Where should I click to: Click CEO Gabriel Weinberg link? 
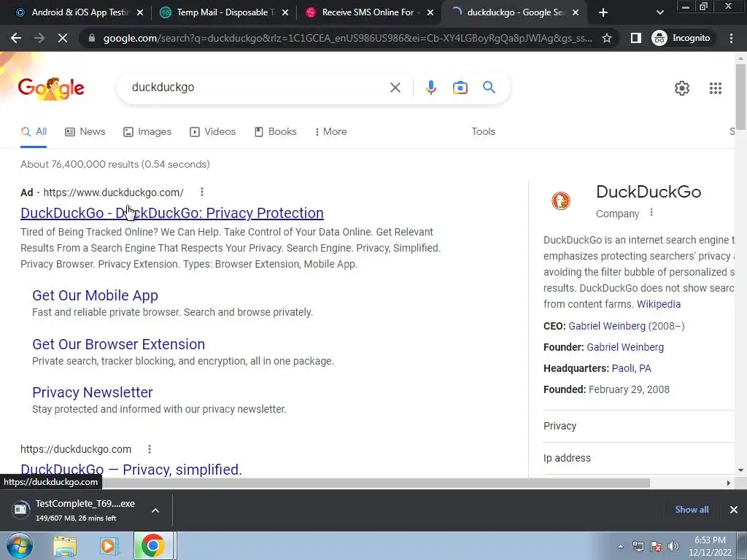(x=607, y=326)
